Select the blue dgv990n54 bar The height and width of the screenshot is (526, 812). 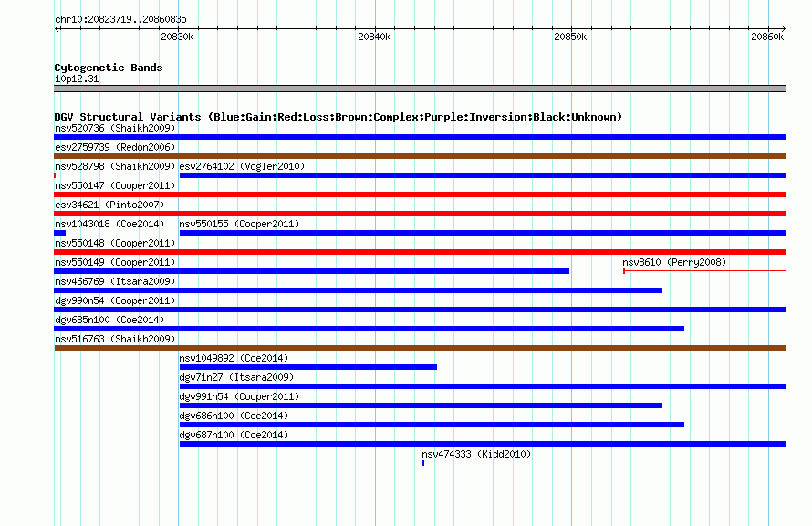tap(420, 310)
